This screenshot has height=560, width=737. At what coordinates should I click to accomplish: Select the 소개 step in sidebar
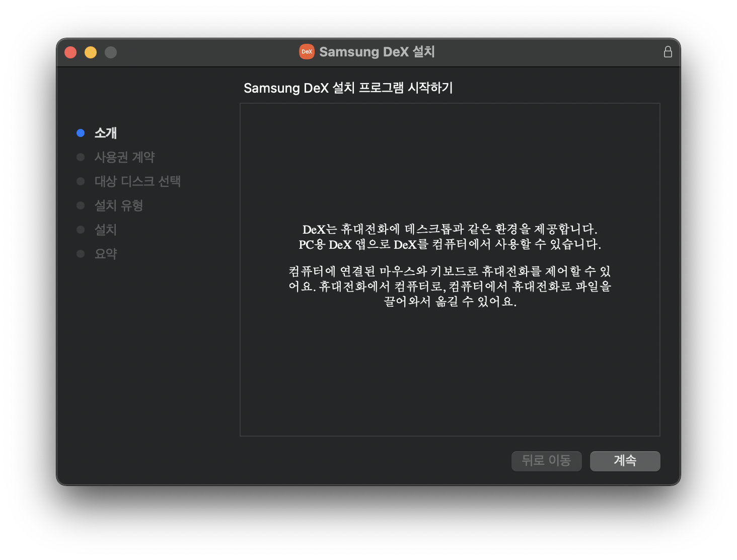point(106,133)
